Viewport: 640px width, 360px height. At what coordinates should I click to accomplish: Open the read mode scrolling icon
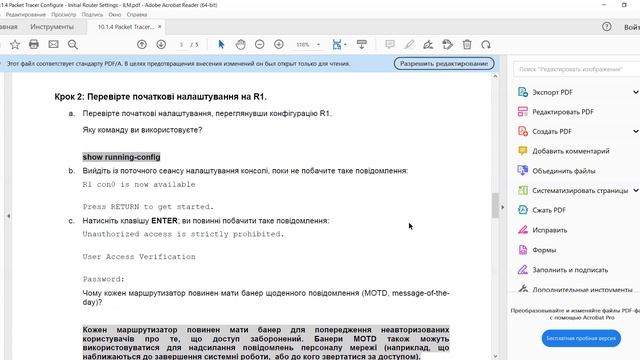tap(362, 44)
